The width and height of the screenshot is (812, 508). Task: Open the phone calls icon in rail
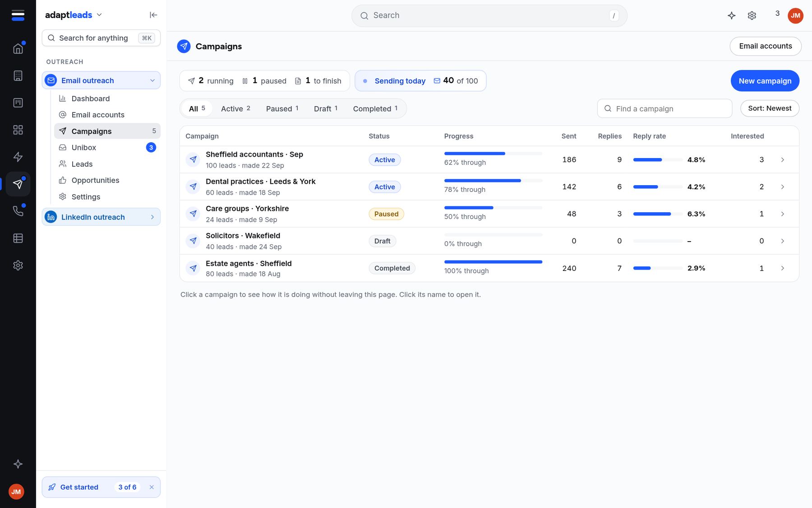click(18, 211)
